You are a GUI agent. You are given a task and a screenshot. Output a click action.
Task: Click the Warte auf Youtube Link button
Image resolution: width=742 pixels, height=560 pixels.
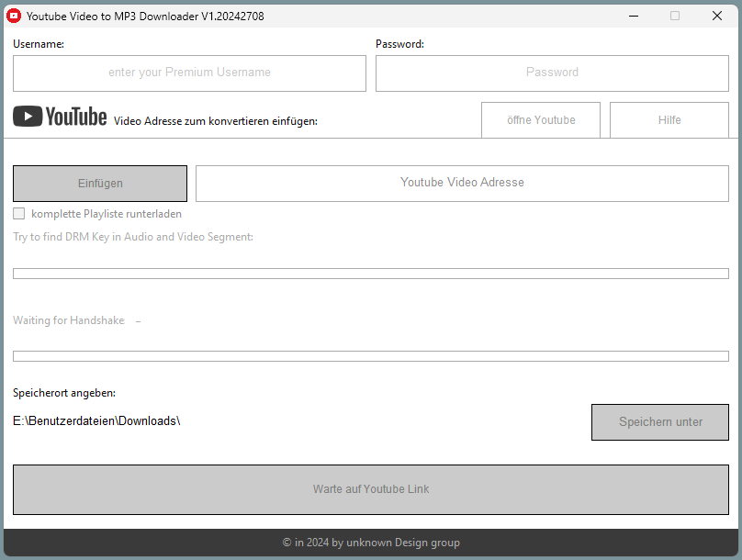(x=371, y=489)
